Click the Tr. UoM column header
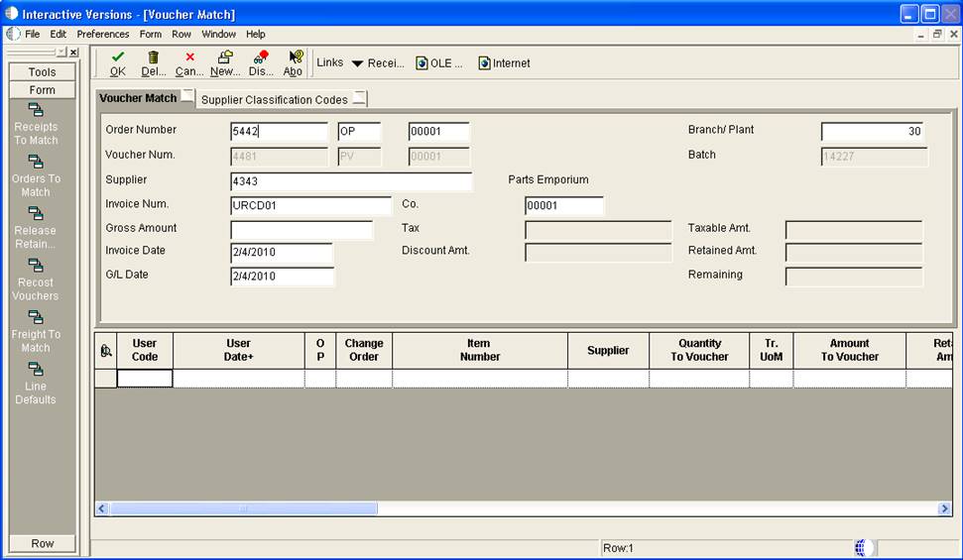The image size is (963, 560). point(772,350)
